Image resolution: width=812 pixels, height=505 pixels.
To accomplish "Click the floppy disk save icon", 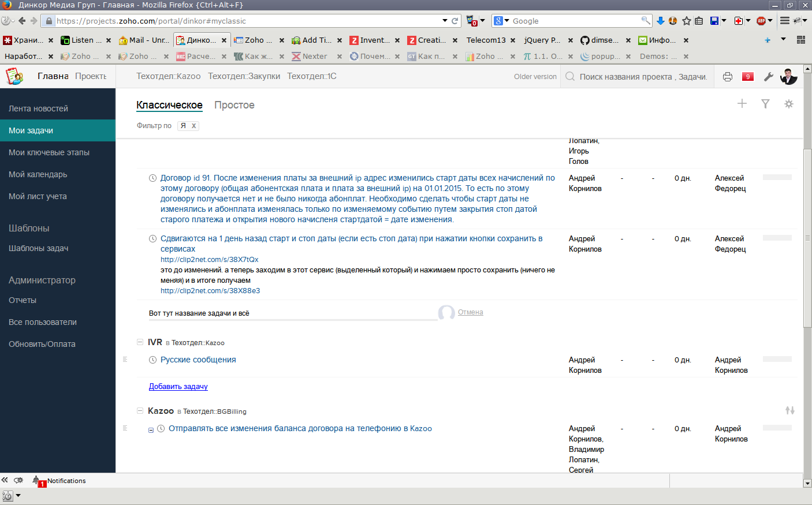I will [714, 21].
